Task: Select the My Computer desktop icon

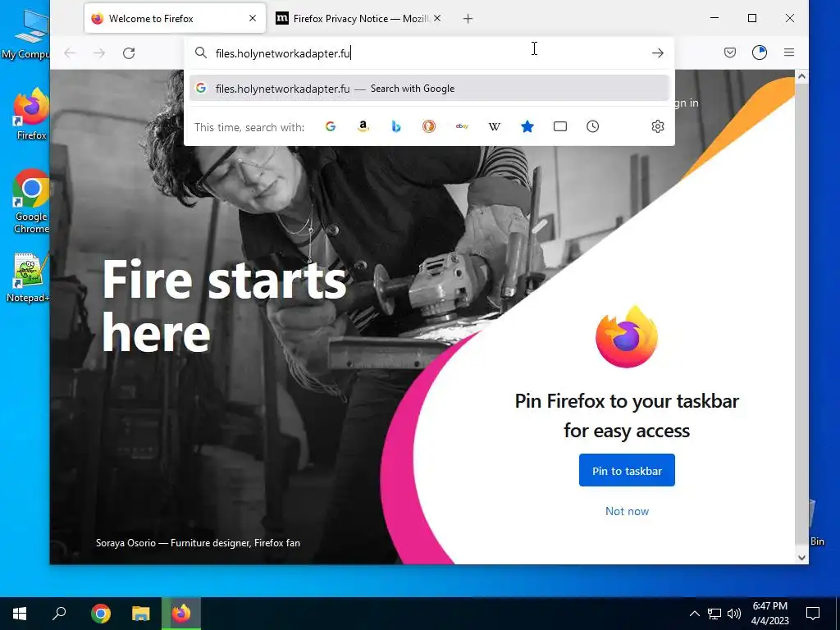Action: [27, 34]
